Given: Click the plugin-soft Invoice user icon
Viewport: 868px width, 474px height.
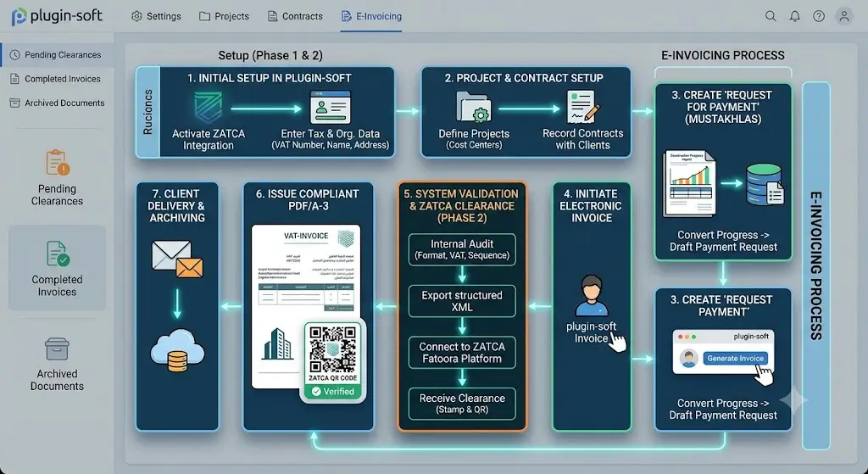Looking at the screenshot, I should click(x=591, y=295).
